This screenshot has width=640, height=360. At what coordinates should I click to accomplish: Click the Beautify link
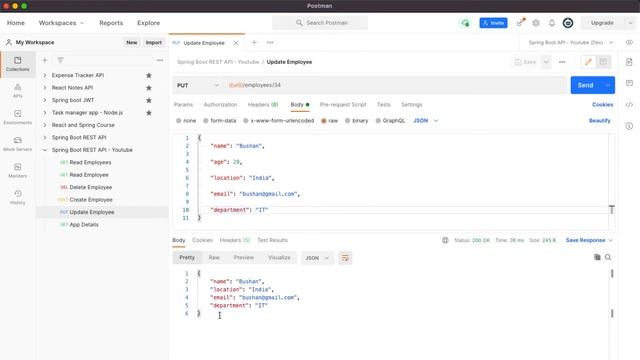tap(600, 121)
